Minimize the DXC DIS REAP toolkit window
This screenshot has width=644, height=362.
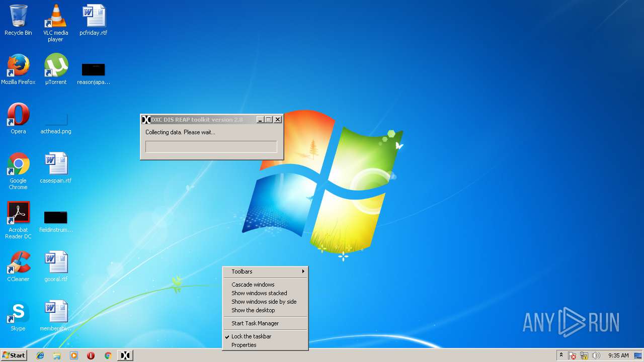[x=260, y=120]
